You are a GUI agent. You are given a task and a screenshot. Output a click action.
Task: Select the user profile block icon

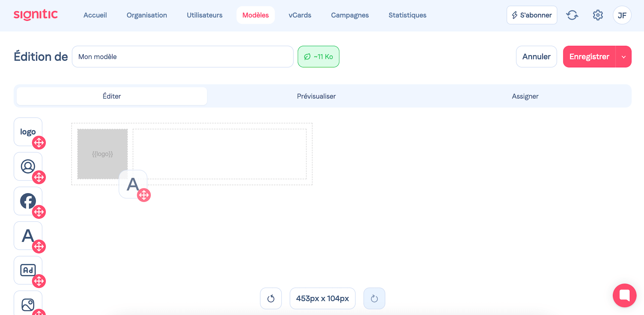tap(28, 166)
